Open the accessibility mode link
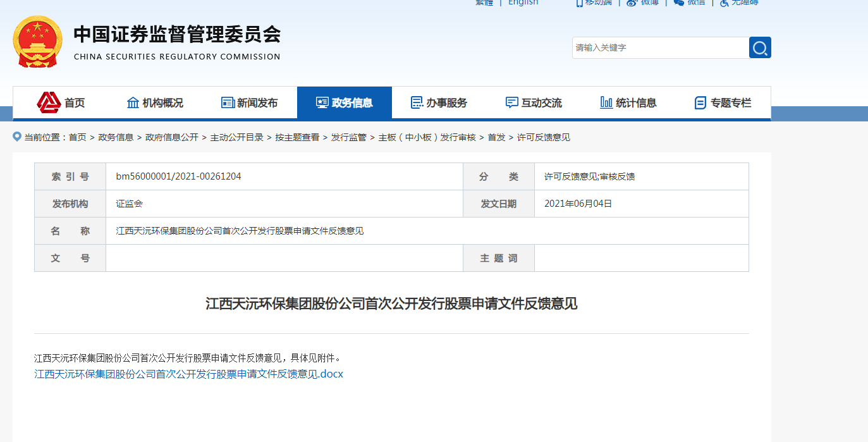Viewport: 868px width, 442px height. pos(738,3)
